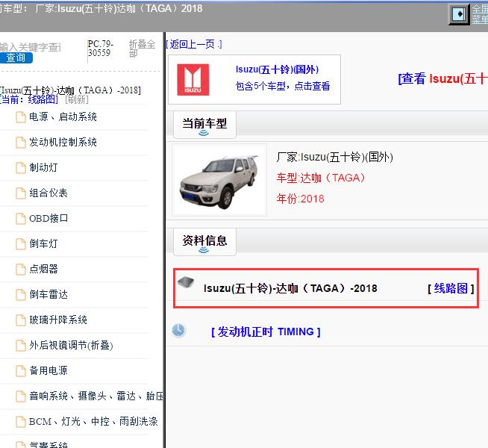
Task: Focus the keyword search input field
Action: tap(31, 47)
